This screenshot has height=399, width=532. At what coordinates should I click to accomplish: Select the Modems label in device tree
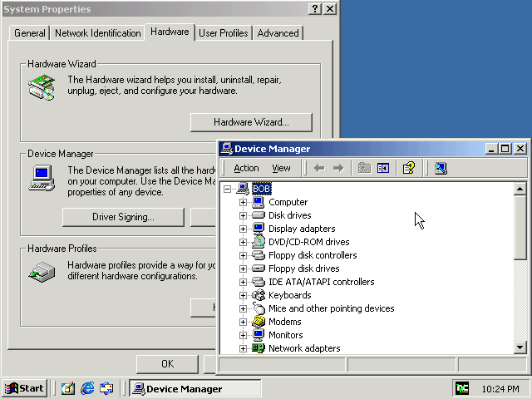(284, 322)
